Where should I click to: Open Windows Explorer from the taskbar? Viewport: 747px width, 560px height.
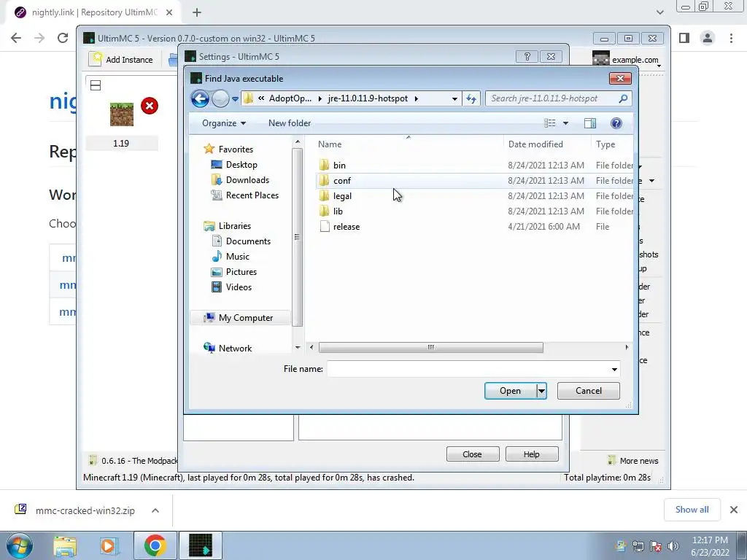pyautogui.click(x=65, y=545)
